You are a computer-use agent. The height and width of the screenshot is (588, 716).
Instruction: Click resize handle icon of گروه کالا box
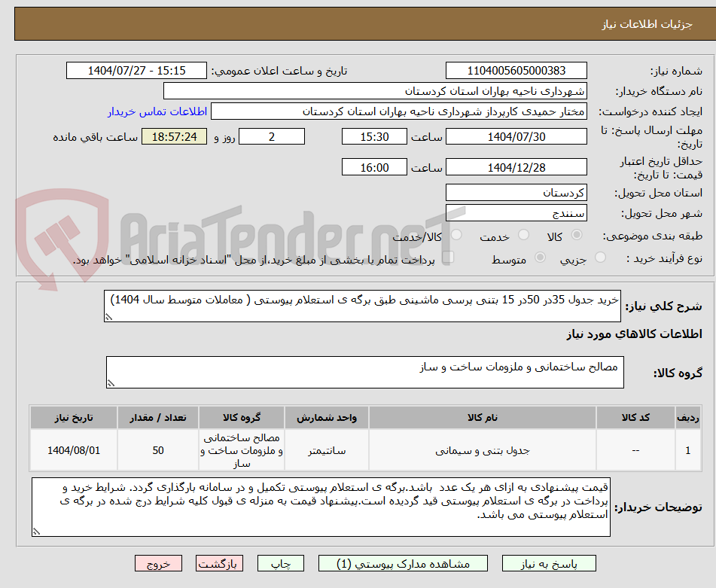coord(110,383)
